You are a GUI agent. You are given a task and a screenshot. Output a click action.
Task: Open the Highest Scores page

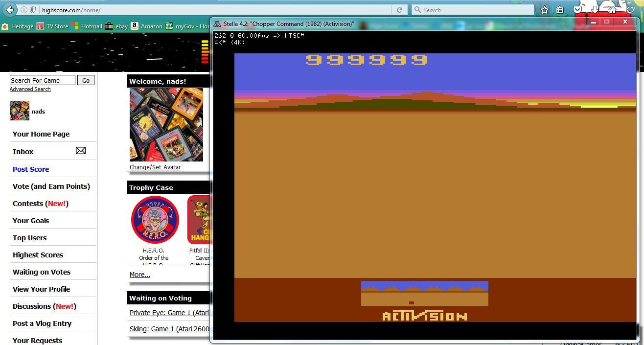(38, 255)
